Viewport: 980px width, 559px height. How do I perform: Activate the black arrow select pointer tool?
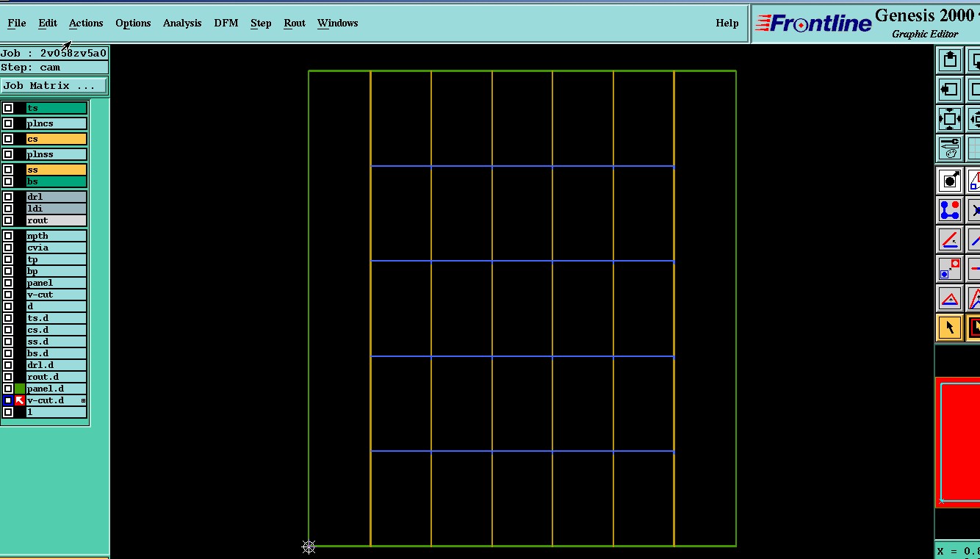(x=950, y=328)
